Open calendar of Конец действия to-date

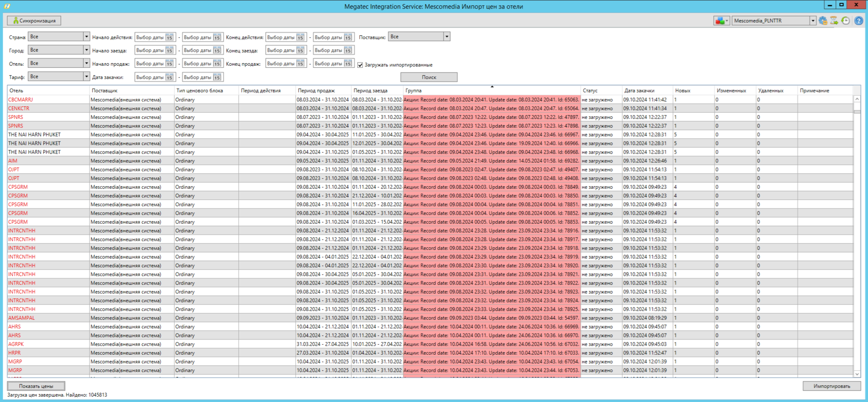[x=348, y=37]
